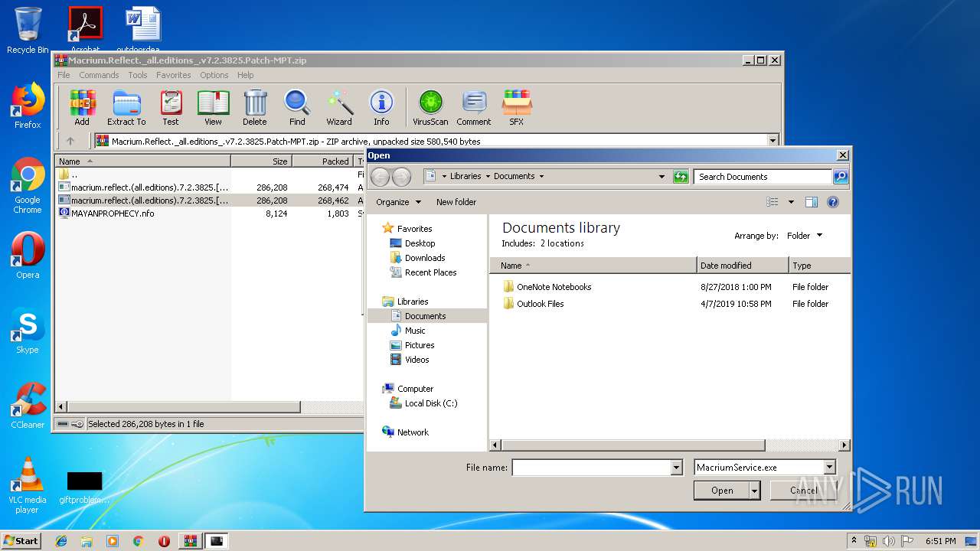Click the Find magnifier icon
Image resolution: width=980 pixels, height=551 pixels.
(x=297, y=108)
